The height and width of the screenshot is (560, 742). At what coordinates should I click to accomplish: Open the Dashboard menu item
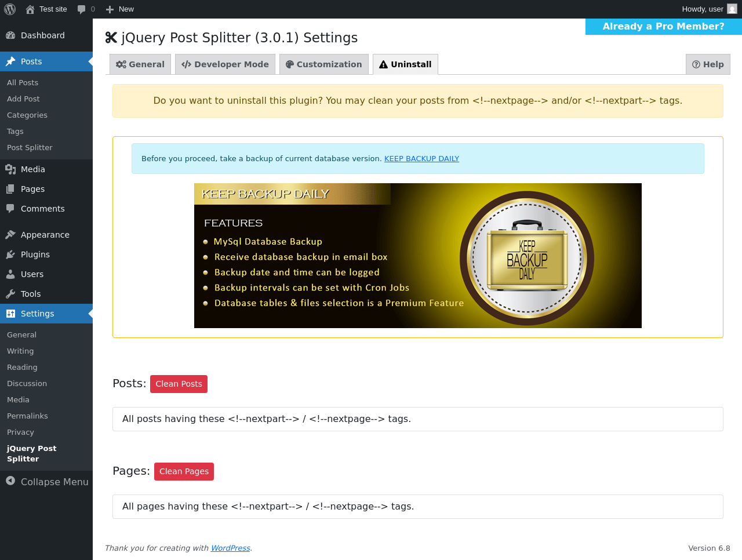tap(46, 35)
